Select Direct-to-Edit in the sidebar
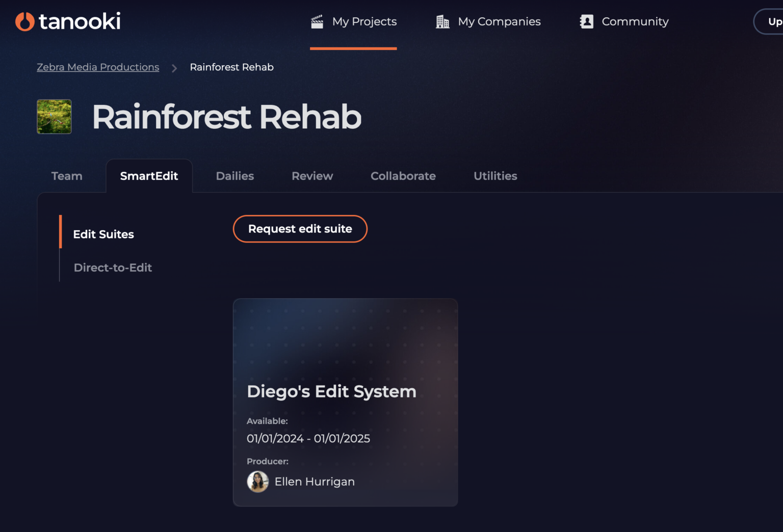783x532 pixels. point(113,268)
